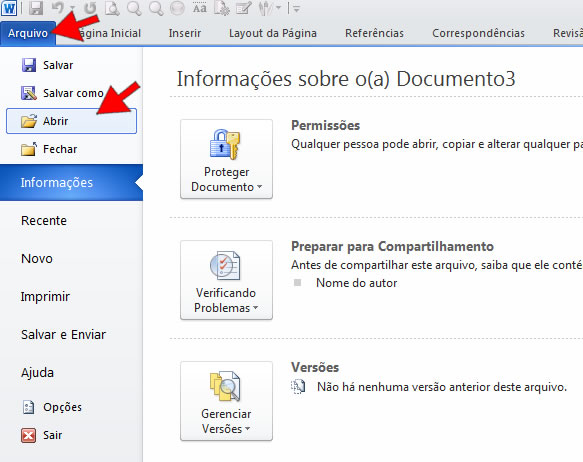Expand the Verificando Problemas dropdown button

tap(226, 280)
